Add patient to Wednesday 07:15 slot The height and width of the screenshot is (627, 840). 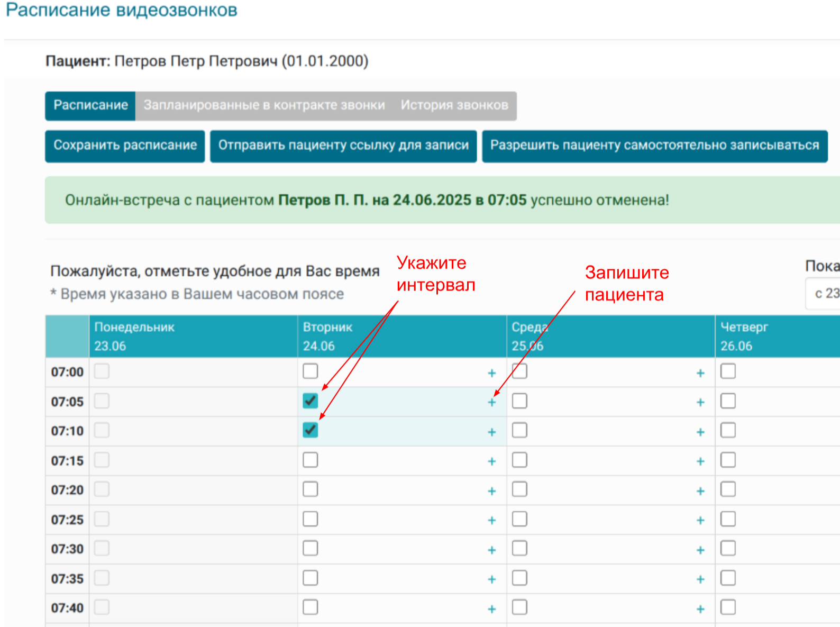pyautogui.click(x=700, y=462)
